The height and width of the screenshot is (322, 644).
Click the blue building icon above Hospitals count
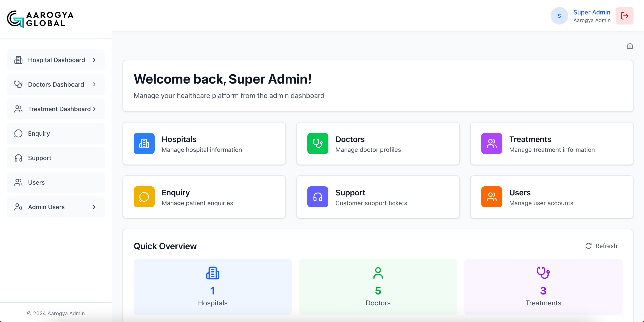212,273
